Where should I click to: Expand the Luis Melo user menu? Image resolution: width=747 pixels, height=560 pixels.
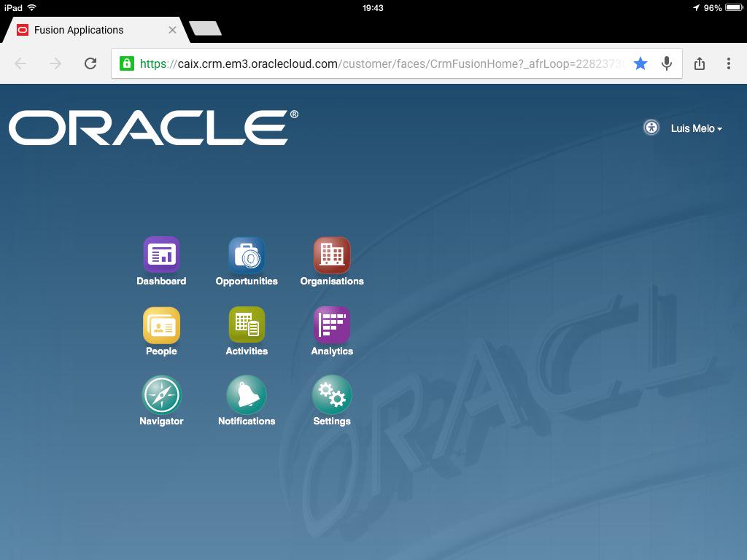(696, 128)
